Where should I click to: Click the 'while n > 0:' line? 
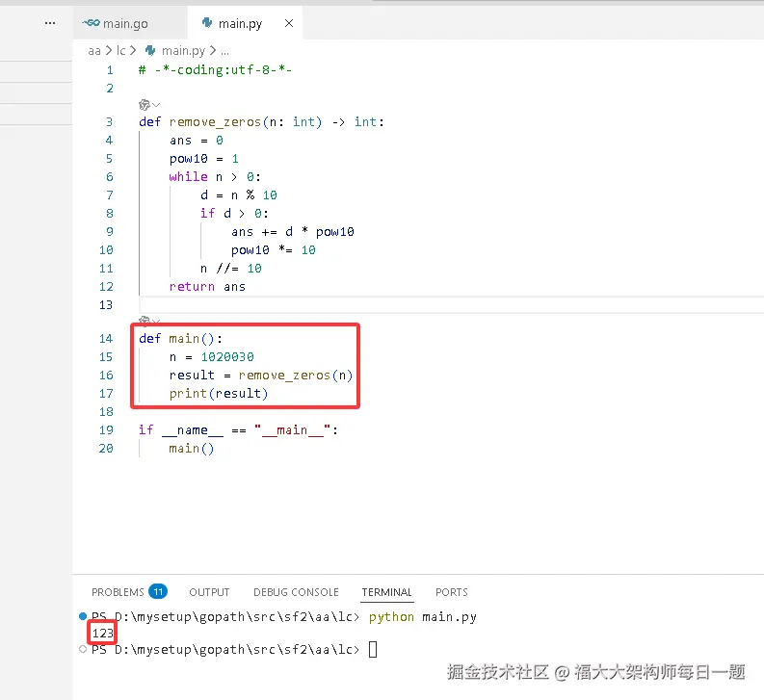[x=215, y=177]
